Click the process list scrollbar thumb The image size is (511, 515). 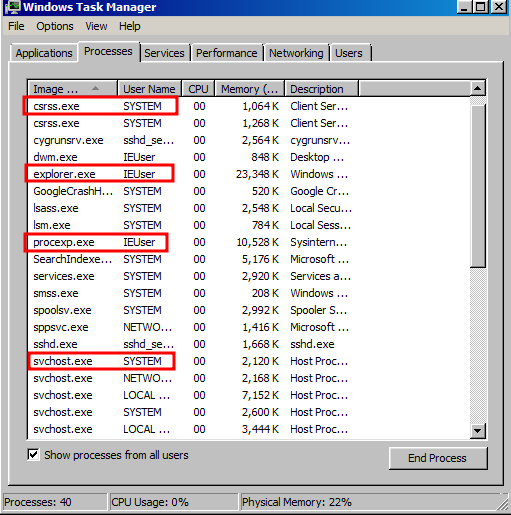[x=478, y=185]
